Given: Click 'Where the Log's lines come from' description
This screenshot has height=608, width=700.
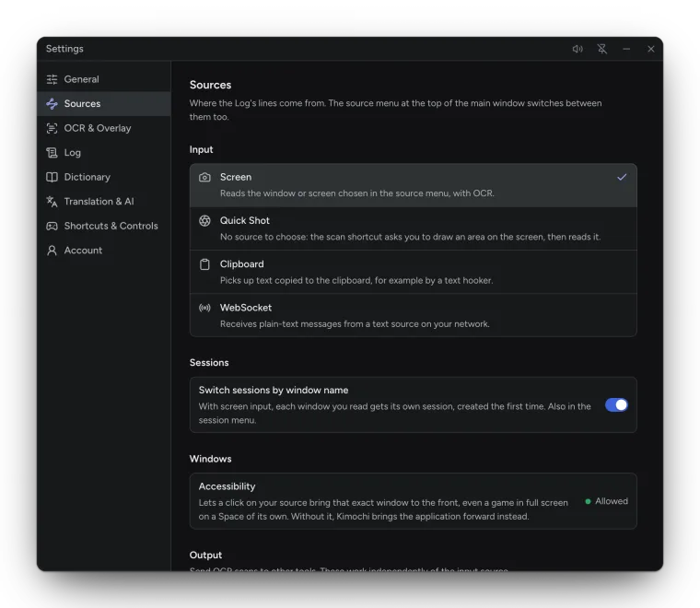Looking at the screenshot, I should pos(395,110).
